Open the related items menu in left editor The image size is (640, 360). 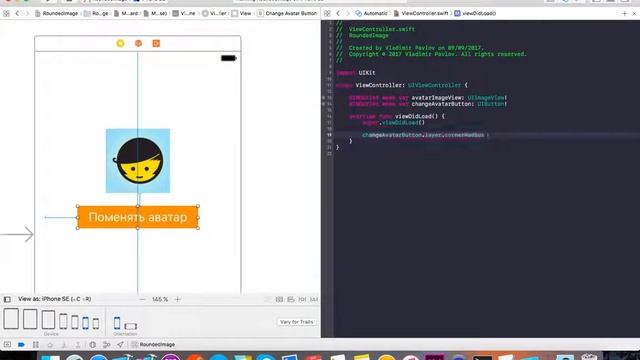[6, 13]
